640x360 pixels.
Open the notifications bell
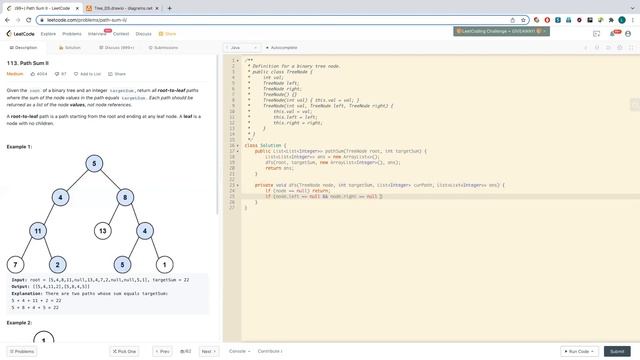click(x=612, y=34)
